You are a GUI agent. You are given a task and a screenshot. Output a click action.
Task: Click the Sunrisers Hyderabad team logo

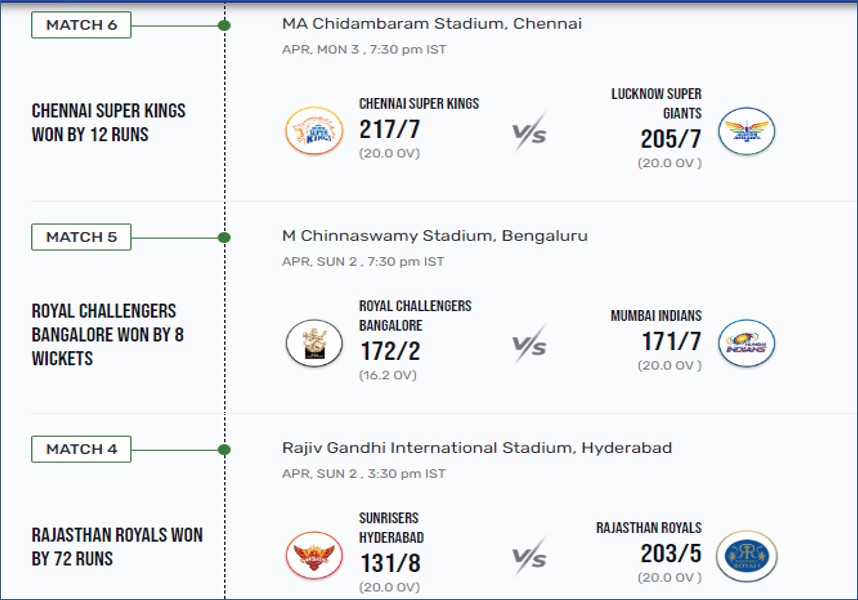pos(314,555)
